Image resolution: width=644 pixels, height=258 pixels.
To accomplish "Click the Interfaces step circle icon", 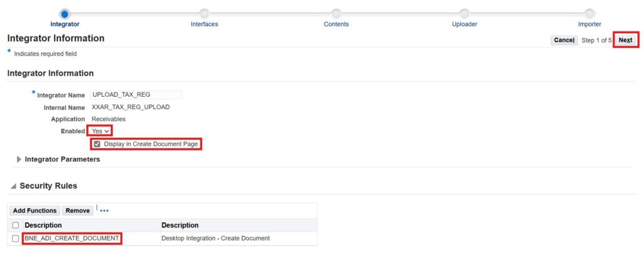I will (204, 13).
